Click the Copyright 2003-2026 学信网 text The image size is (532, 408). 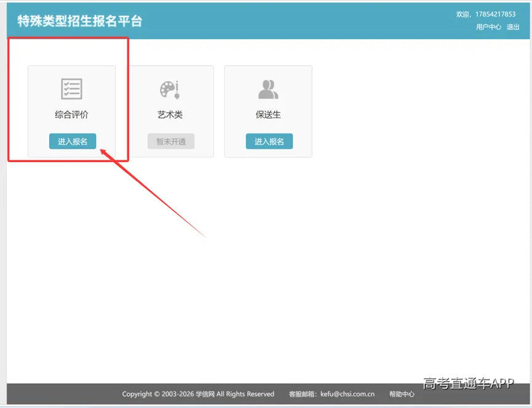tap(198, 394)
